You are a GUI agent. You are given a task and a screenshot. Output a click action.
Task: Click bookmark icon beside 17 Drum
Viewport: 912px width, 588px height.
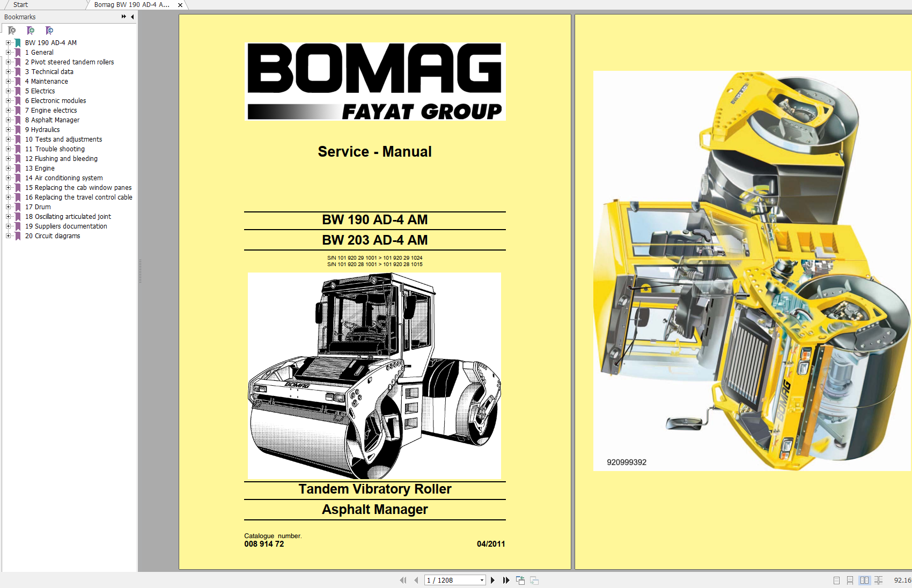[18, 207]
